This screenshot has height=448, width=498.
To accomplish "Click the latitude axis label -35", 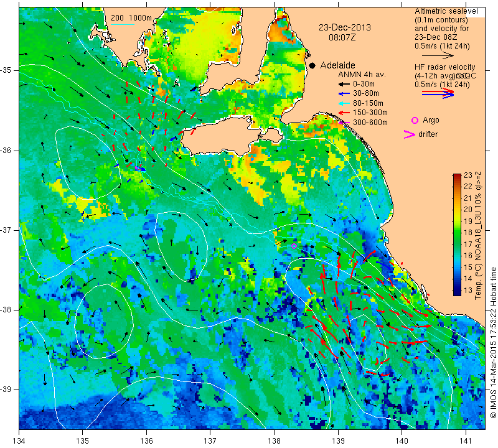I will tap(7, 70).
